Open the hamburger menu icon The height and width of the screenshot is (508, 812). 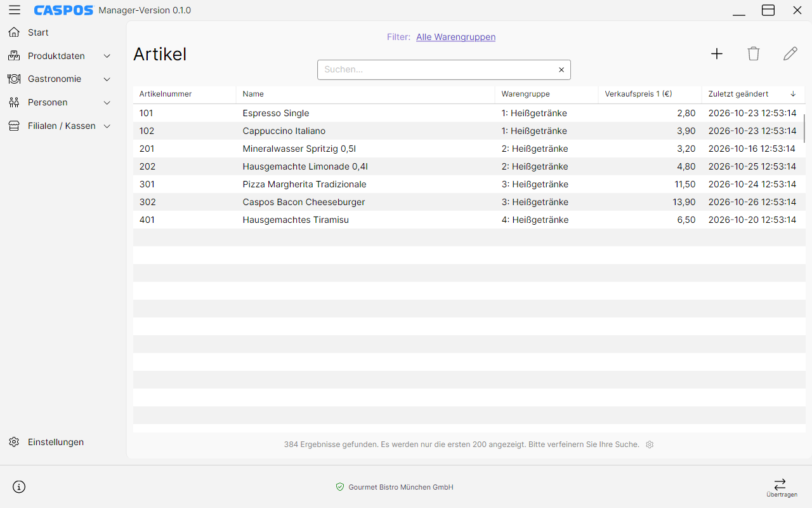click(x=14, y=10)
